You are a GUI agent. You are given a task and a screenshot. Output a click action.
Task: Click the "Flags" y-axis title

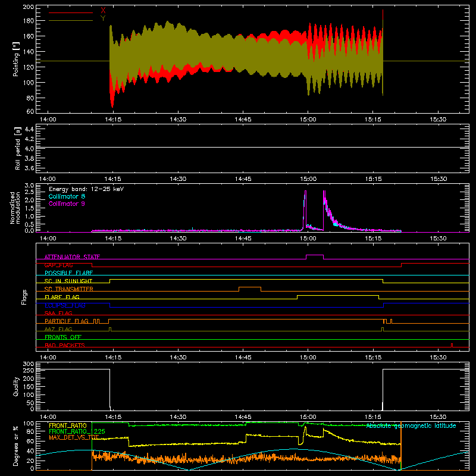(x=24, y=297)
